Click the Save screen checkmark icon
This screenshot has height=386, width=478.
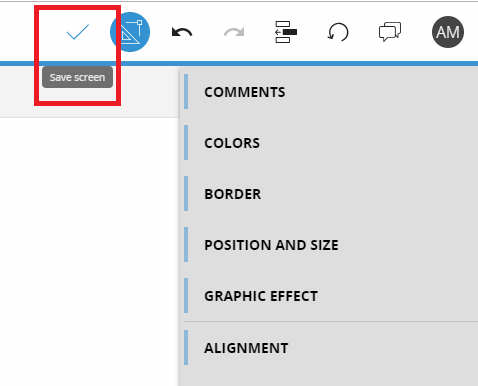pos(78,32)
